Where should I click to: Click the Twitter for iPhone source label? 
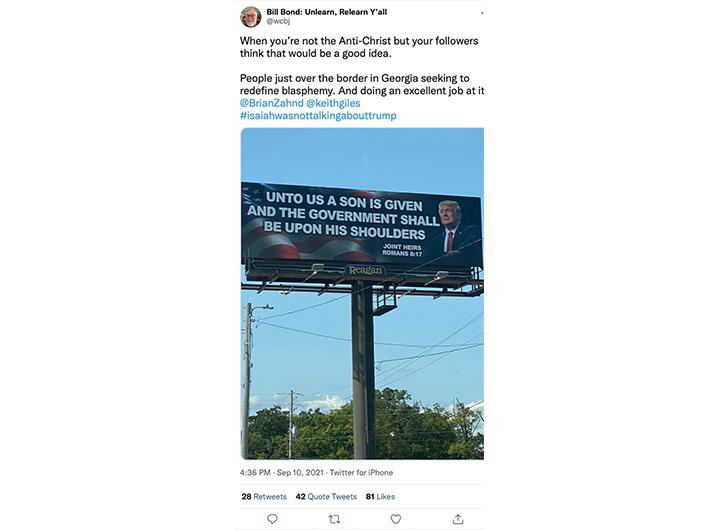361,473
